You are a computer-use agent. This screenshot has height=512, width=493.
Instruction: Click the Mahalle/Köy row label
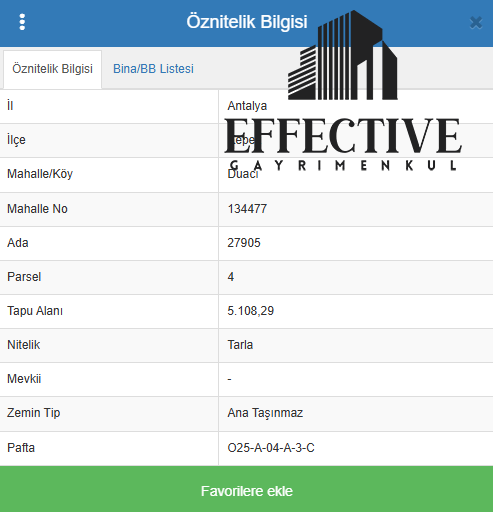[40, 174]
